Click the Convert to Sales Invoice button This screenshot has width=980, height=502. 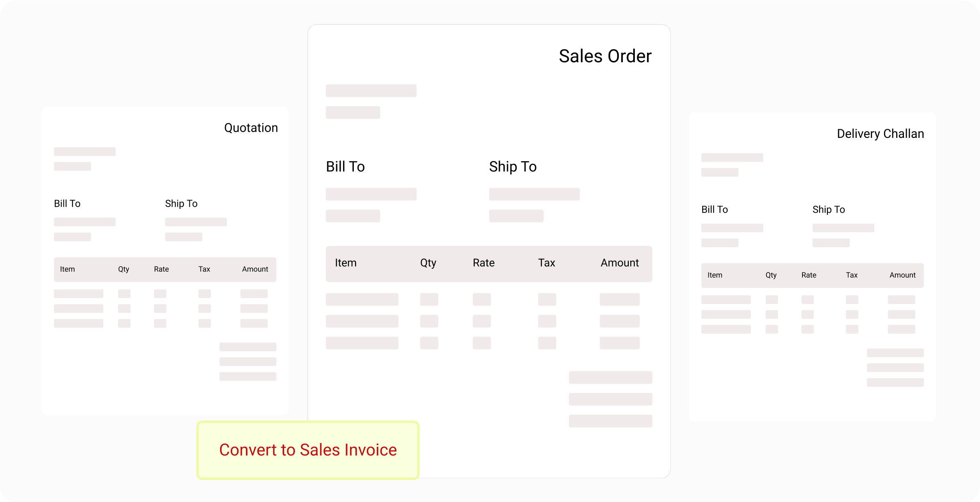[308, 450]
